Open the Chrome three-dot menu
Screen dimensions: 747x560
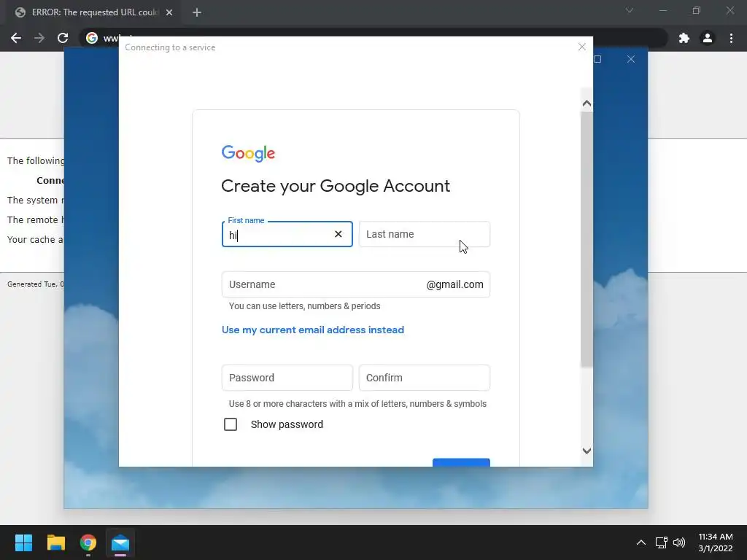click(x=731, y=38)
